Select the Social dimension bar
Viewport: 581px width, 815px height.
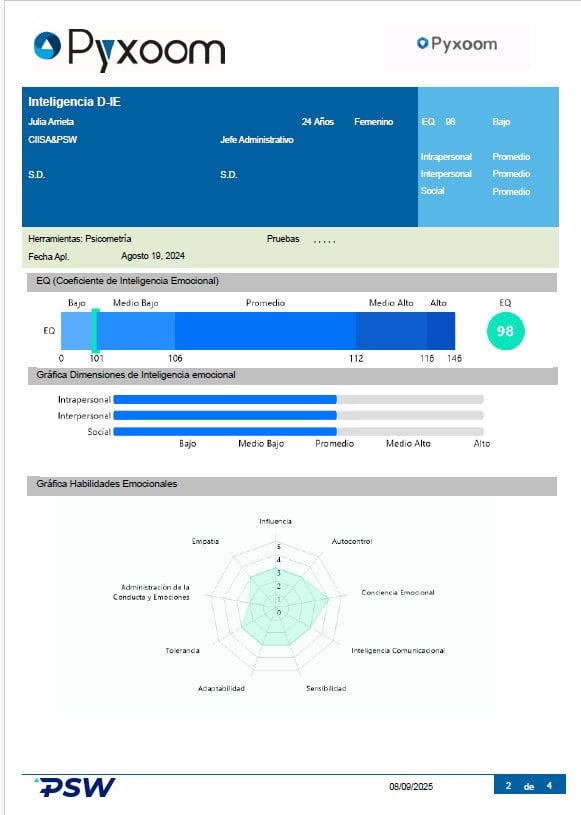[x=298, y=432]
